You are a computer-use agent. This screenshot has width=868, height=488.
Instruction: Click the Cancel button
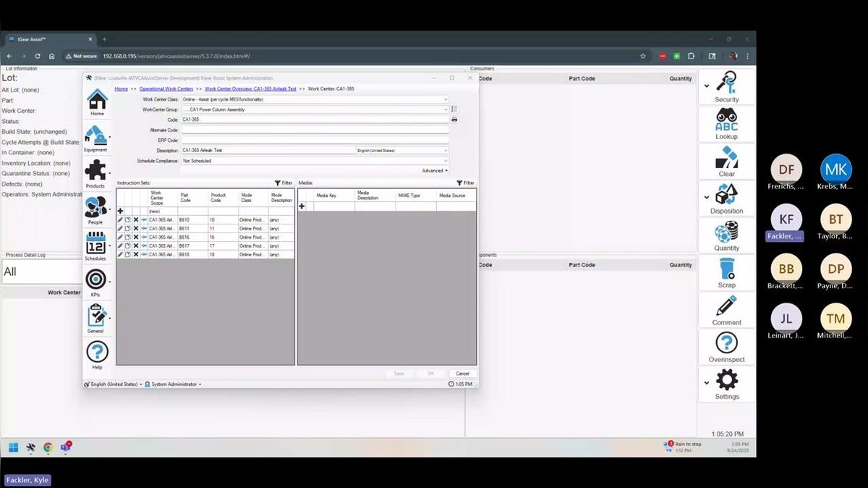(x=462, y=373)
